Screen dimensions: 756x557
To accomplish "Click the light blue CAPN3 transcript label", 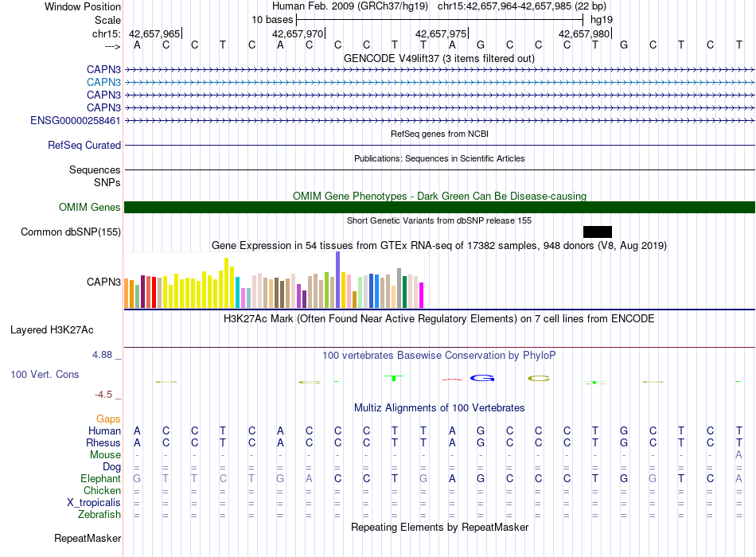I will [103, 83].
